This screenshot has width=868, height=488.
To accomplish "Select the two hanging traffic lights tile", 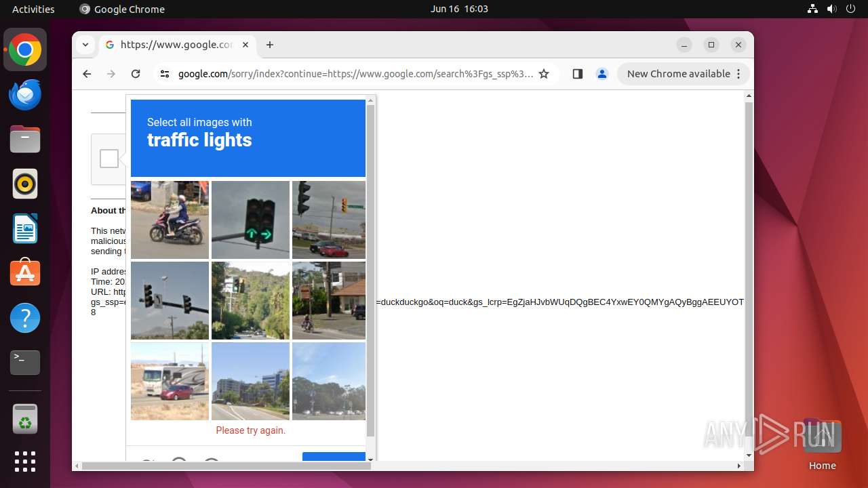I will point(170,300).
